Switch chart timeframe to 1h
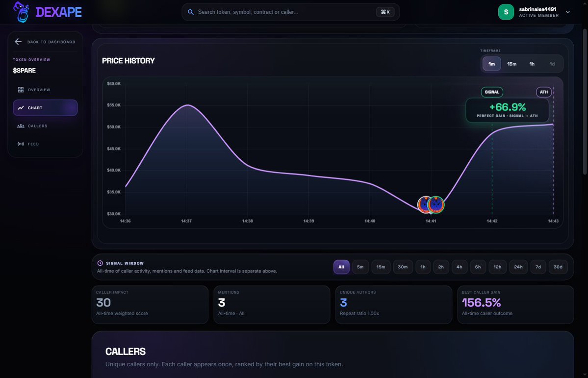Viewport: 588px width, 378px height. [x=532, y=64]
